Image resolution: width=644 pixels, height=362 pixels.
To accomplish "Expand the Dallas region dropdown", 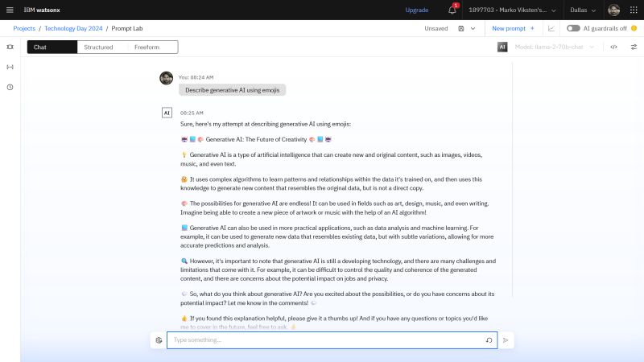I will [x=583, y=10].
